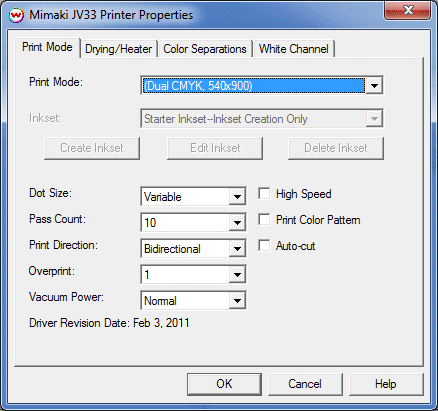Image resolution: width=438 pixels, height=411 pixels.
Task: Open the Color Separations tab
Action: [205, 49]
